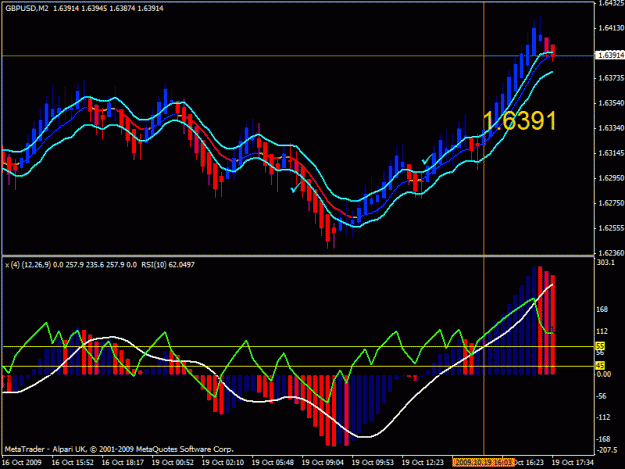The image size is (625, 469).
Task: Click the yellow 45 level marker
Action: [x=600, y=365]
